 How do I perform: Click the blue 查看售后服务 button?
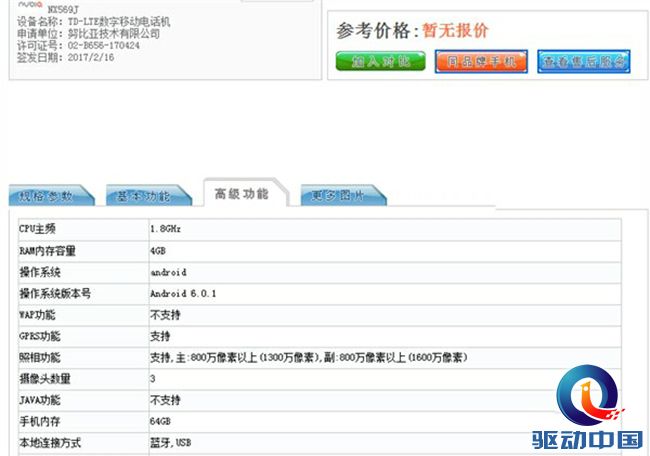[584, 61]
